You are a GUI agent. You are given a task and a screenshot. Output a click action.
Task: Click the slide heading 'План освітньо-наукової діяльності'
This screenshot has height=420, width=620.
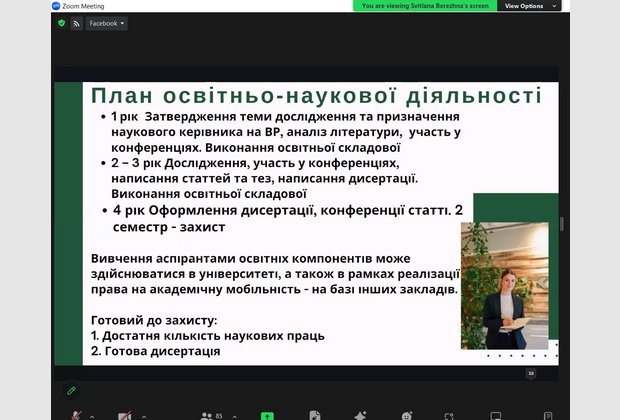(316, 96)
